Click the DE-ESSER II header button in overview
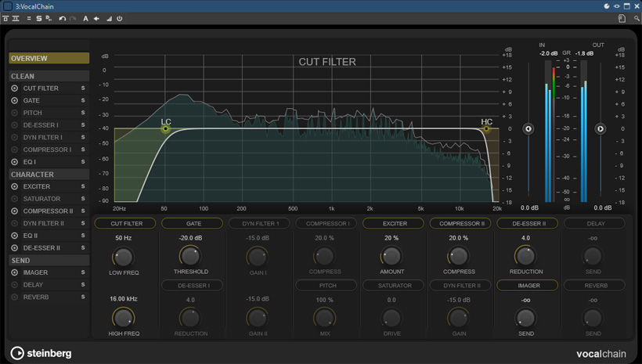This screenshot has height=364, width=642. (528, 224)
